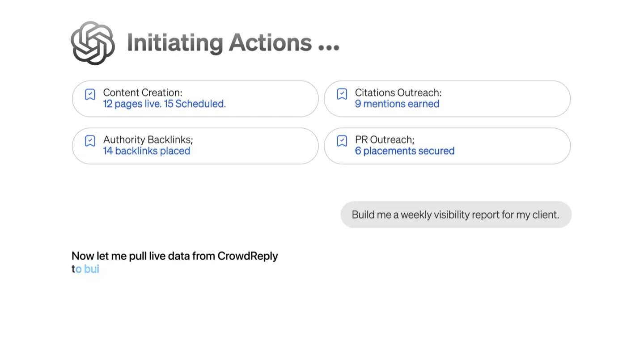Open the "9 mentions earned" link
Image resolution: width=644 pixels, height=362 pixels.
pos(397,104)
